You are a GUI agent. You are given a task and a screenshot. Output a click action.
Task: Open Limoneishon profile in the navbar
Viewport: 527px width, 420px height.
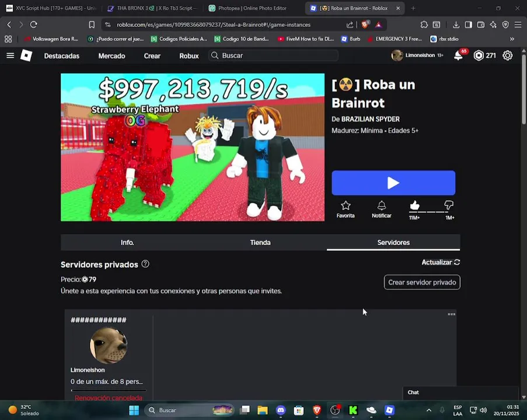417,55
